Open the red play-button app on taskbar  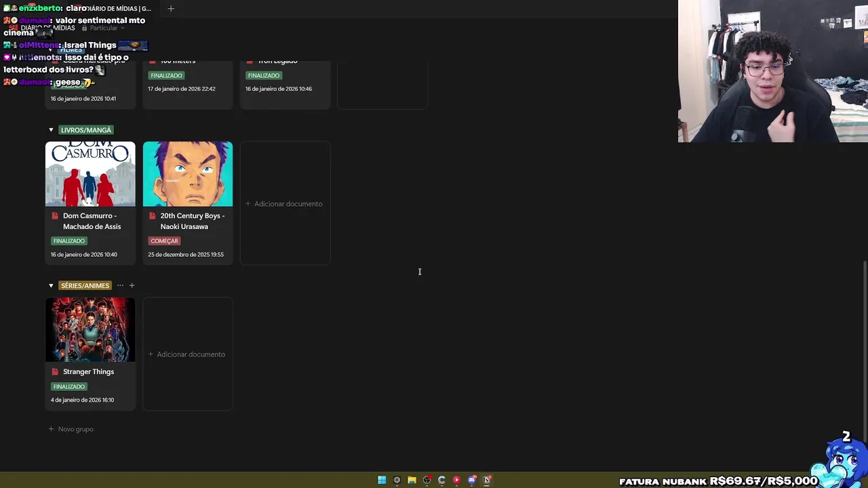click(456, 480)
